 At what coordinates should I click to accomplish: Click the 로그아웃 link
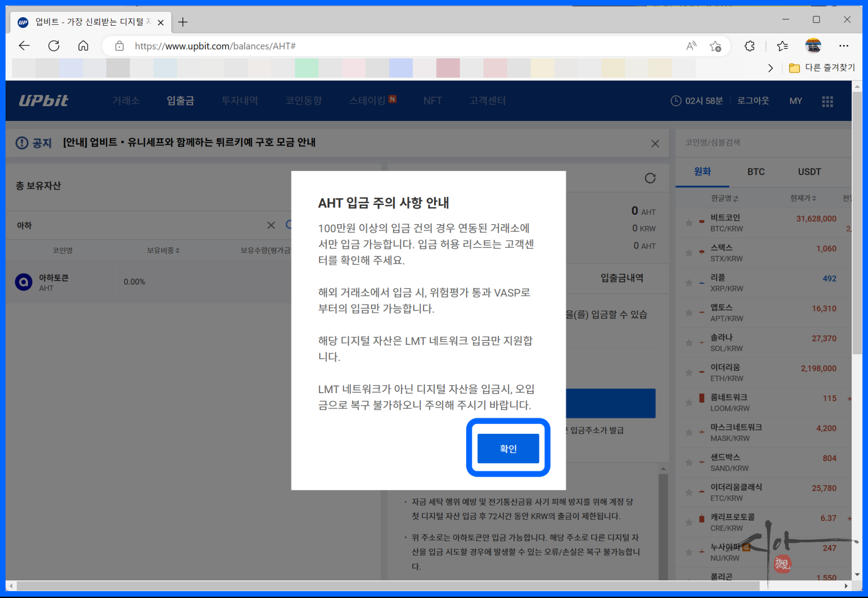click(x=753, y=101)
